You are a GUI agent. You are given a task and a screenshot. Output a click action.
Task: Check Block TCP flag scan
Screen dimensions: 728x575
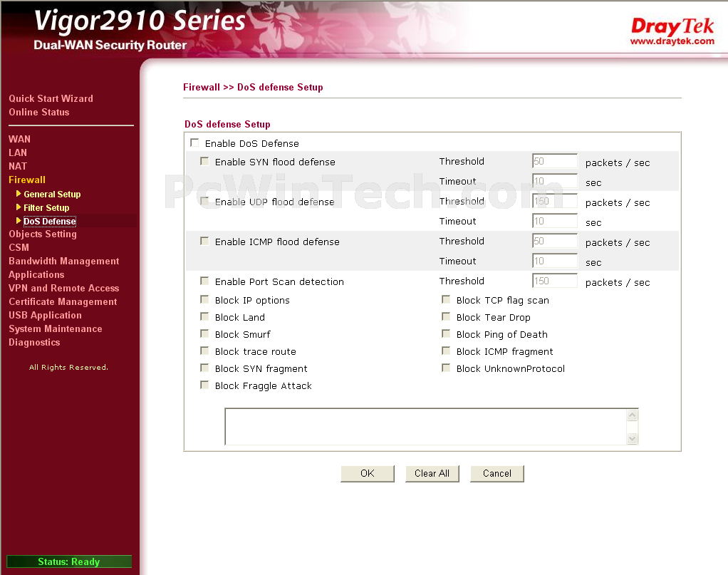tap(446, 299)
